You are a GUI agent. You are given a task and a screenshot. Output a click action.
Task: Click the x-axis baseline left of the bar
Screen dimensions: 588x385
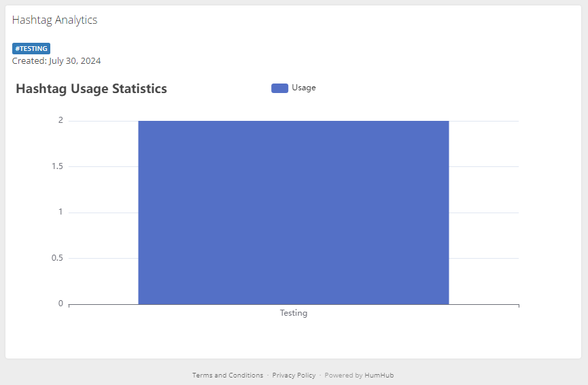(x=102, y=304)
